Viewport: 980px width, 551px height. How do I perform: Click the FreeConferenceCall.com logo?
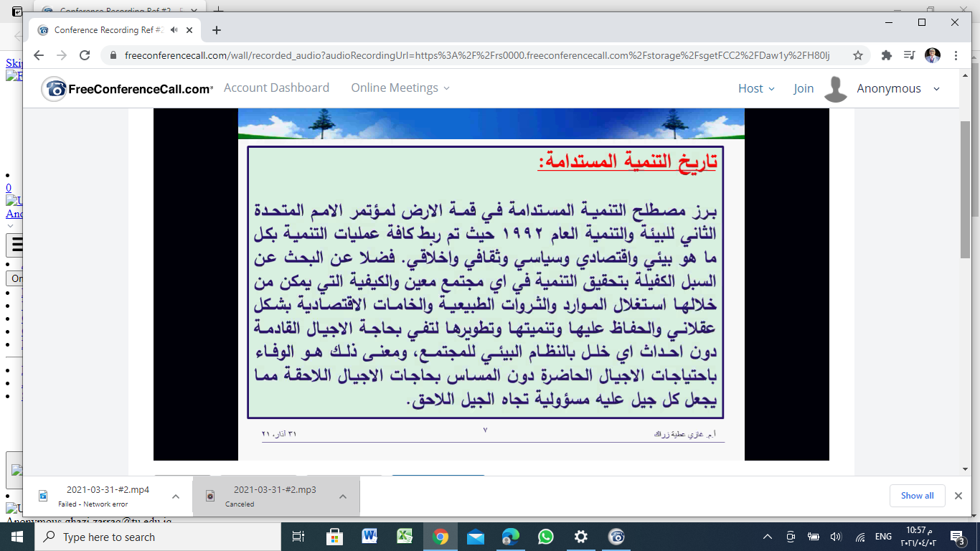point(127,89)
